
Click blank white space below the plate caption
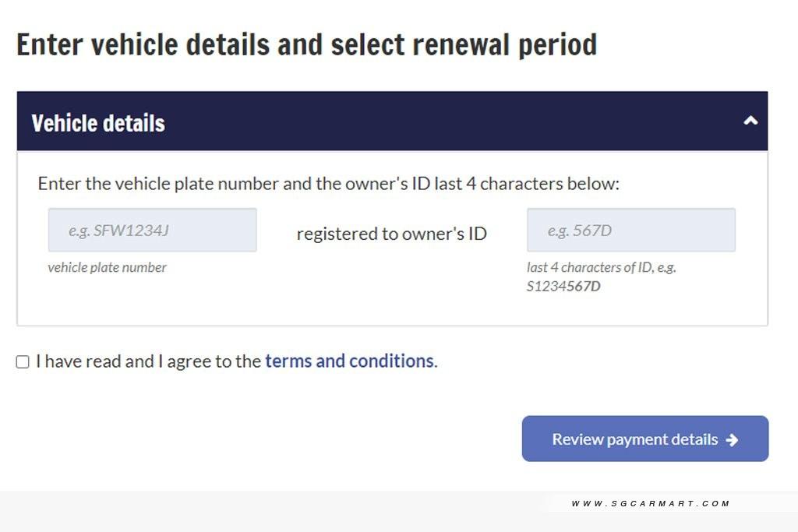click(156, 302)
